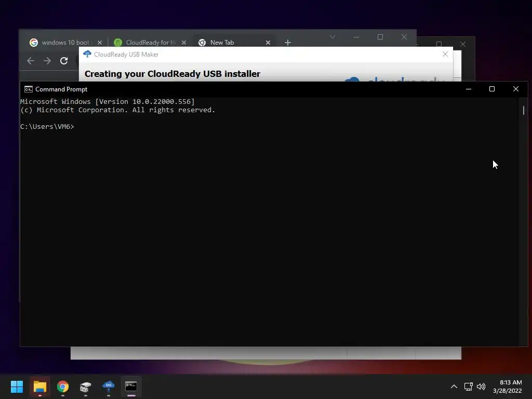Click Microsoft Windows version text line
The width and height of the screenshot is (532, 399).
pyautogui.click(x=108, y=101)
